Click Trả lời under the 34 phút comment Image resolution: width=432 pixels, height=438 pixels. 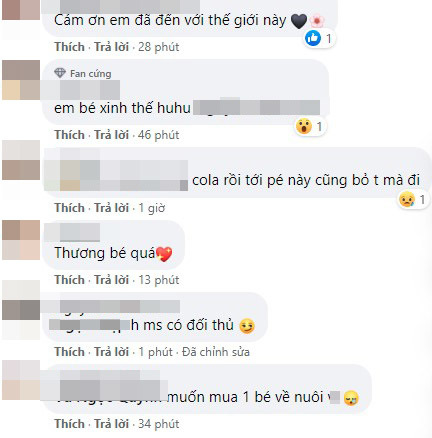[111, 424]
